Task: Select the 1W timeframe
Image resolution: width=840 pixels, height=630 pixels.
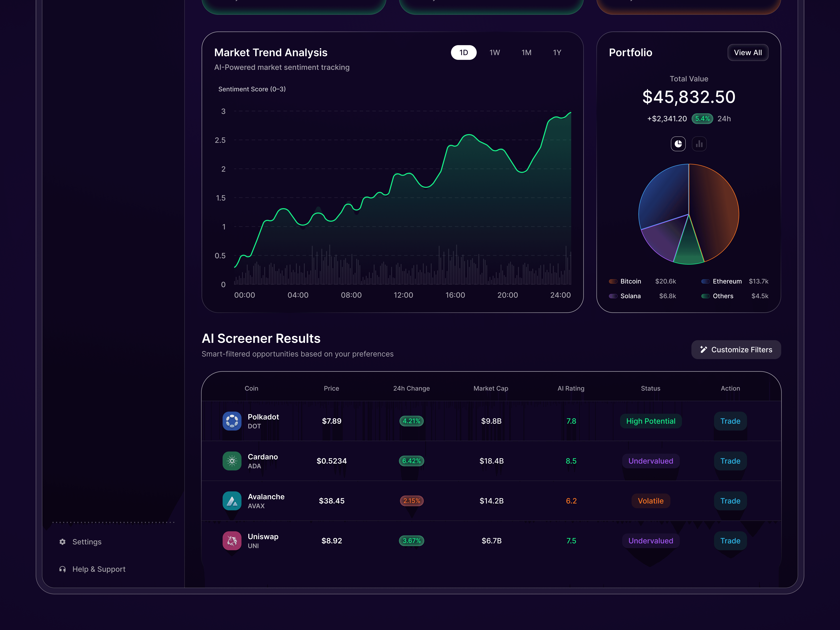Action: (x=495, y=52)
